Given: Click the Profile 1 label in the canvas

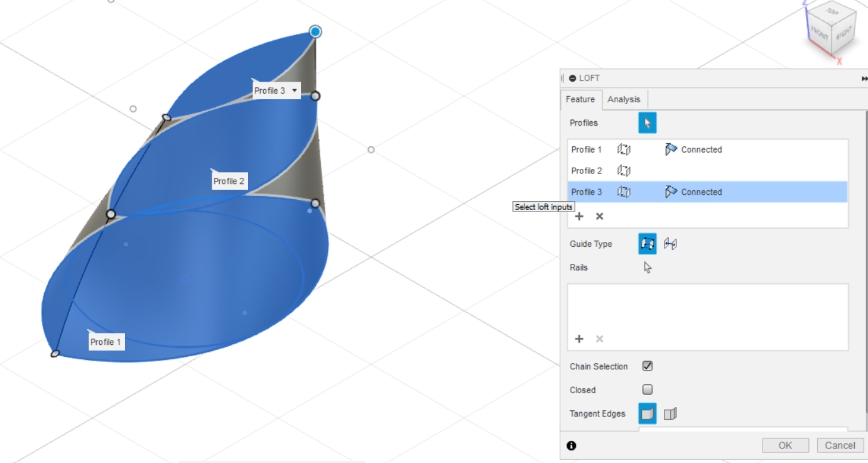Looking at the screenshot, I should (106, 342).
